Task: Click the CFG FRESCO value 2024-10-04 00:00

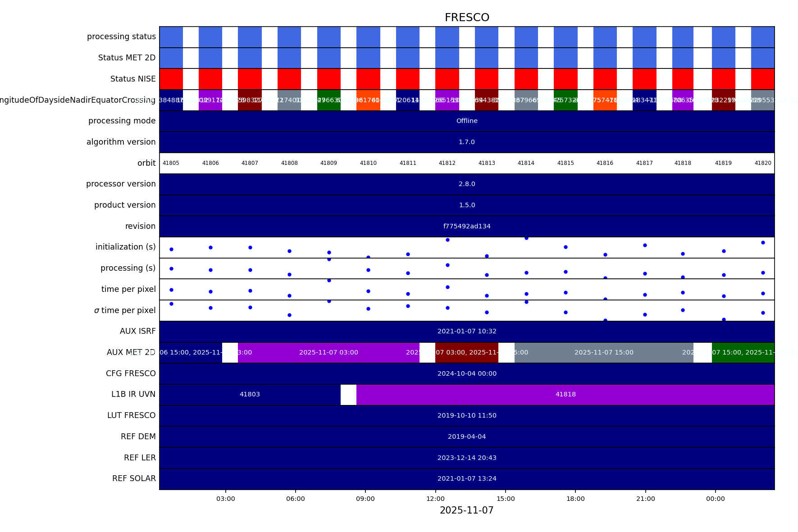Action: [467, 373]
